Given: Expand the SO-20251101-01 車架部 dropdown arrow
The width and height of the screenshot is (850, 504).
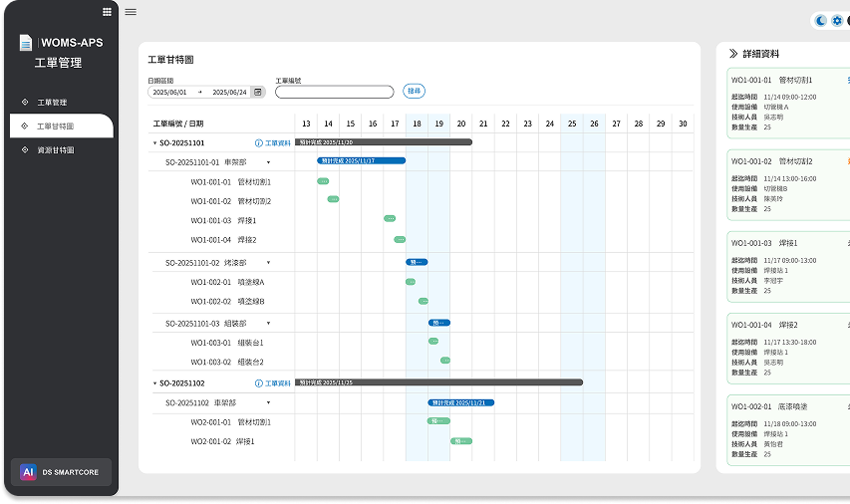Looking at the screenshot, I should pyautogui.click(x=268, y=162).
